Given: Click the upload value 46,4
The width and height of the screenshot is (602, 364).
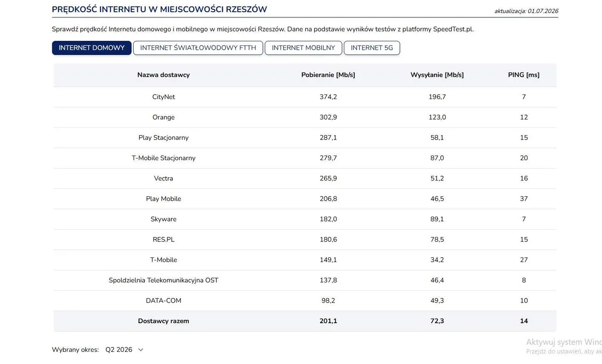Looking at the screenshot, I should pyautogui.click(x=437, y=280).
